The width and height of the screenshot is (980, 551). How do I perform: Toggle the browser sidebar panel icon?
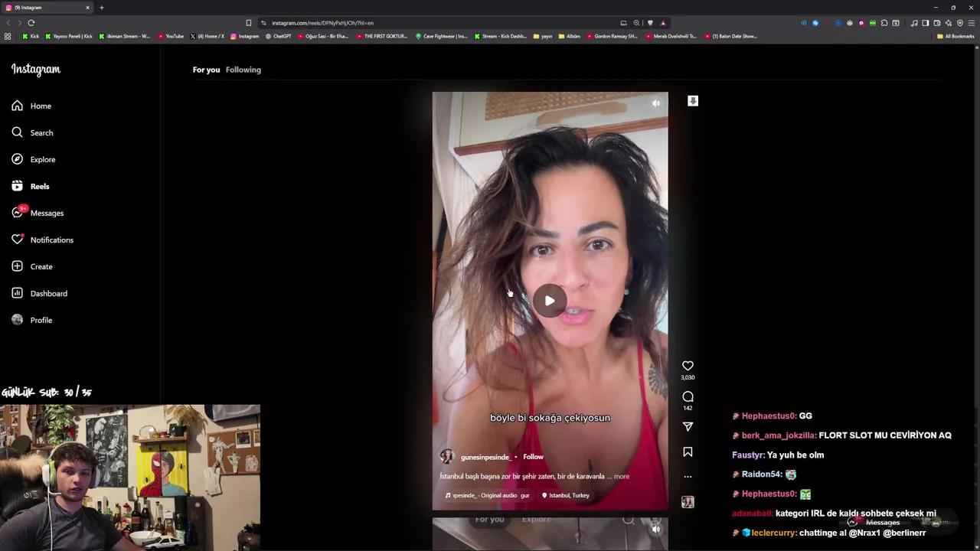[x=926, y=23]
